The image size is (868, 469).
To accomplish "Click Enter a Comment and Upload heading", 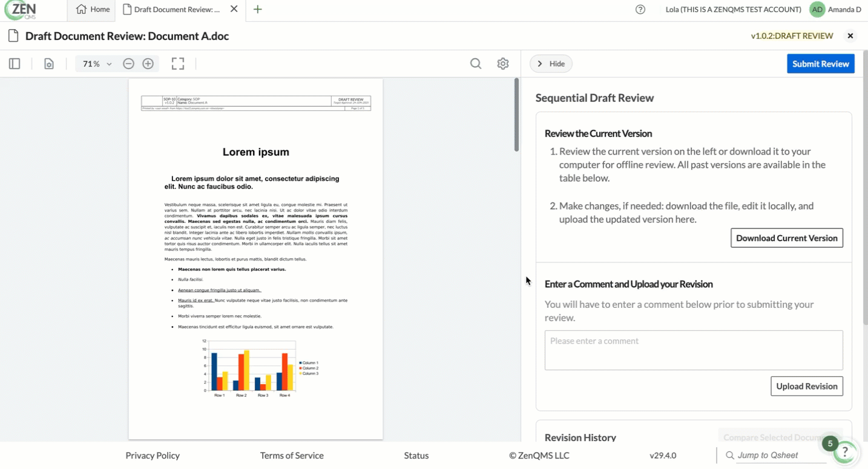I will [x=629, y=284].
